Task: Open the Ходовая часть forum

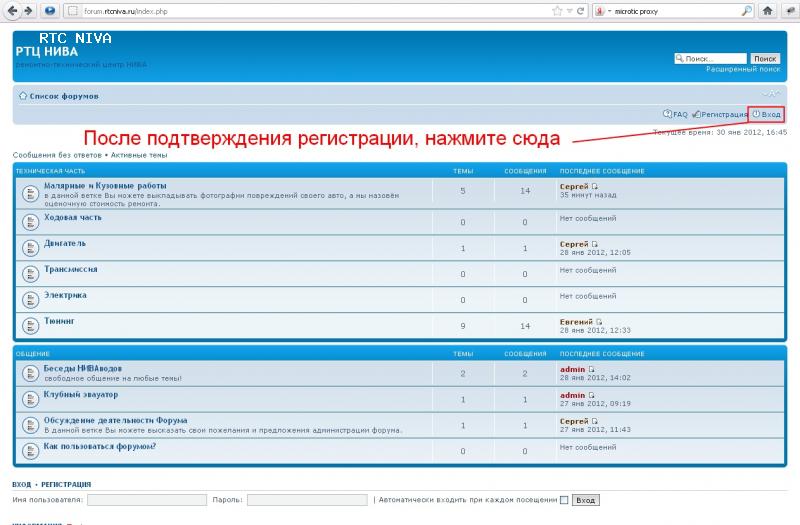Action: click(x=72, y=217)
